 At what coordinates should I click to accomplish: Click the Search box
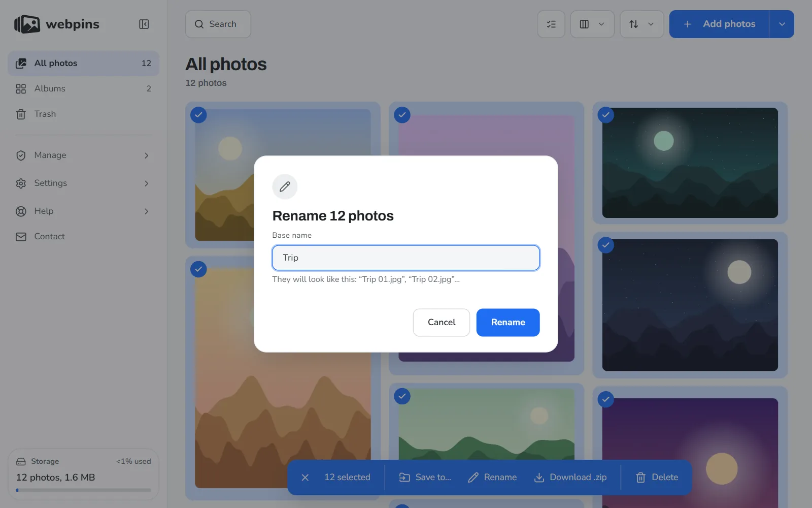tap(218, 24)
